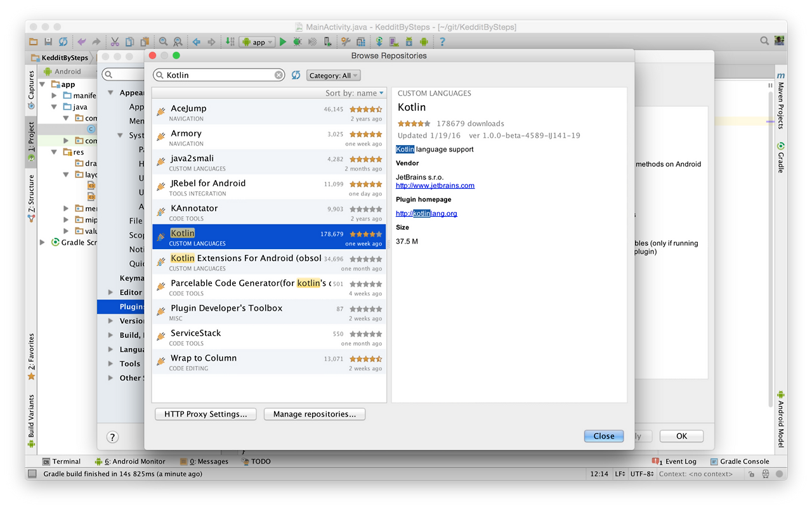Click the HTTP Proxy Settings button
The width and height of the screenshot is (812, 509).
206,414
